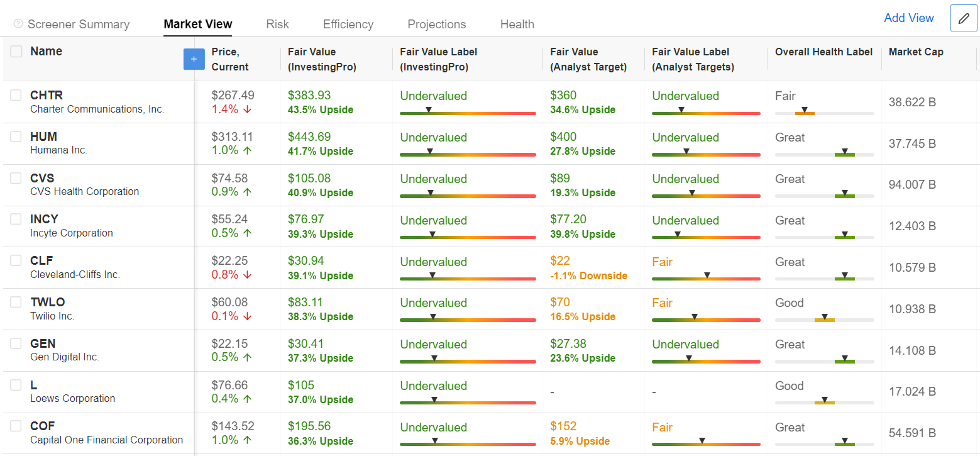The width and height of the screenshot is (980, 456).
Task: Select the Humana Inc. row checkbox
Action: click(16, 136)
